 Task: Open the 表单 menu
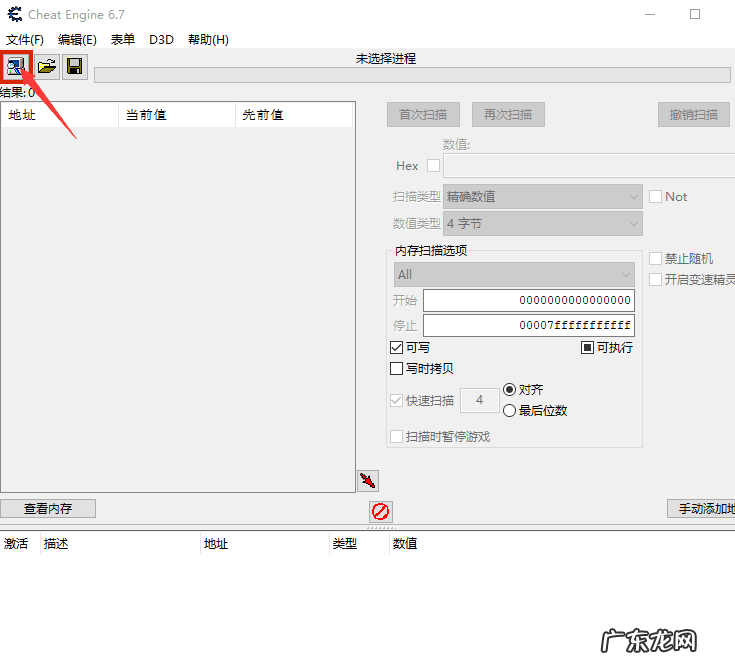click(123, 40)
